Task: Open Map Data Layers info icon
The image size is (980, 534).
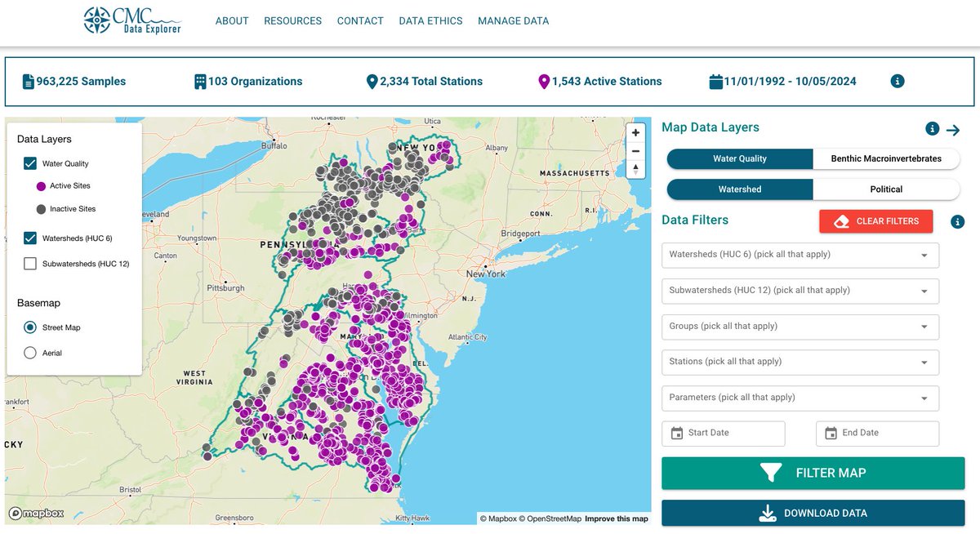Action: coord(932,129)
